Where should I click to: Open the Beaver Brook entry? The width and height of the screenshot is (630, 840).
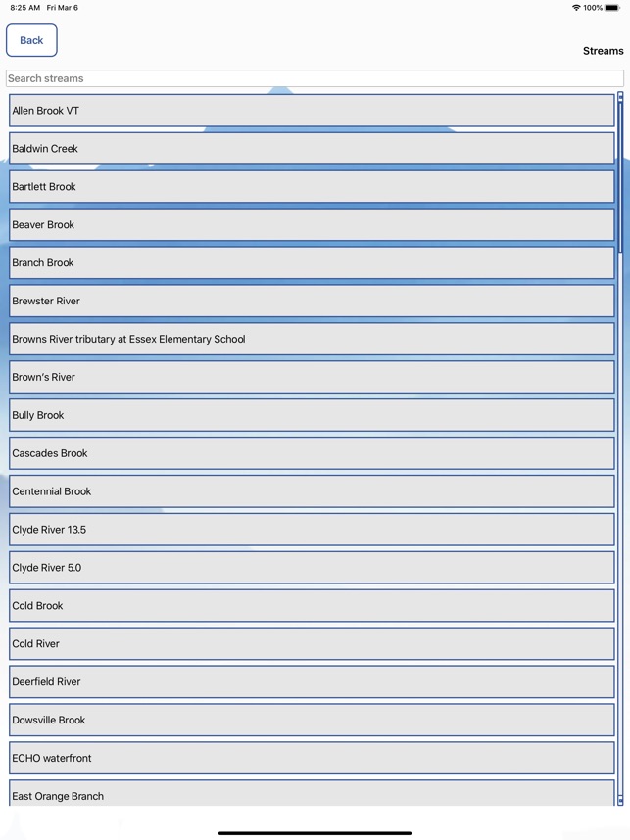pos(312,224)
